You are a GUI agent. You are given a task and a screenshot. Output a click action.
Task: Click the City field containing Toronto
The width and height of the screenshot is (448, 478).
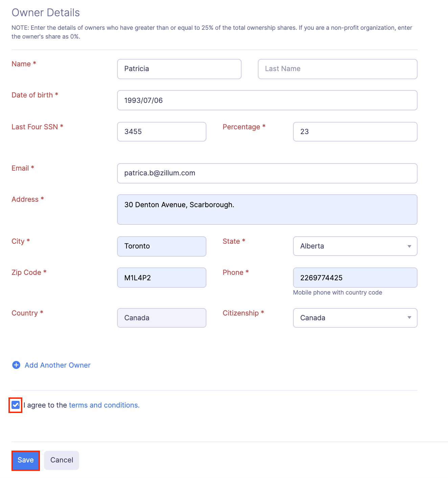coord(161,246)
